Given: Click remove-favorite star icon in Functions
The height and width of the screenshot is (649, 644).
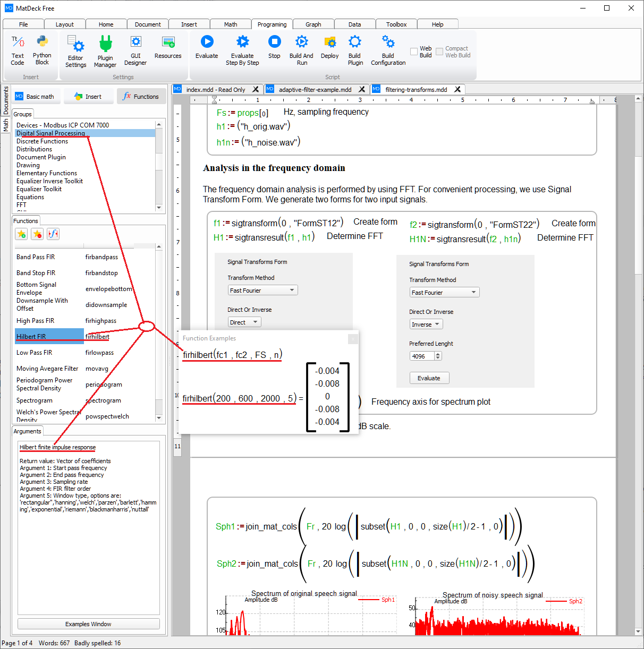Looking at the screenshot, I should [37, 234].
